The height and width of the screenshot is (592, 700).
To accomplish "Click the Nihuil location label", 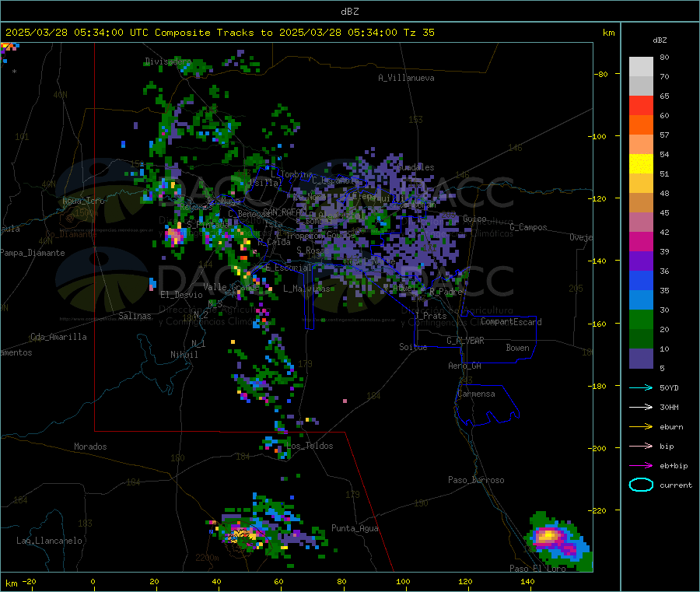I will [184, 355].
